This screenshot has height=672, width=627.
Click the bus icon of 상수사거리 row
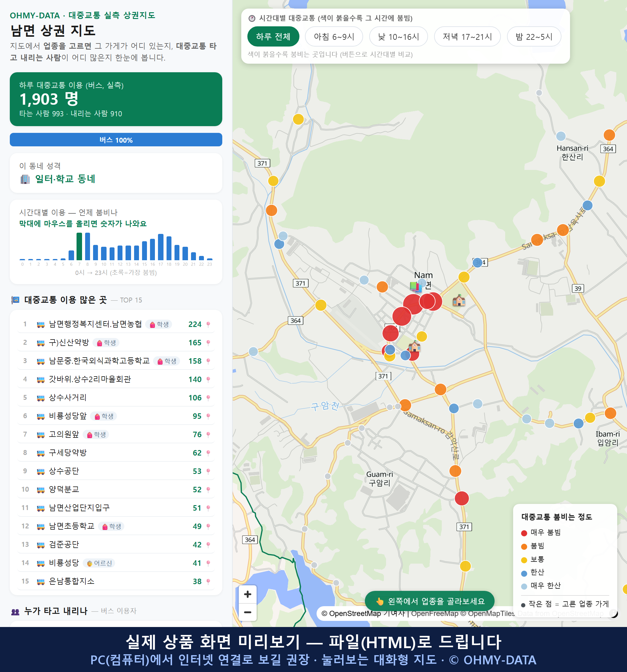[x=40, y=398]
